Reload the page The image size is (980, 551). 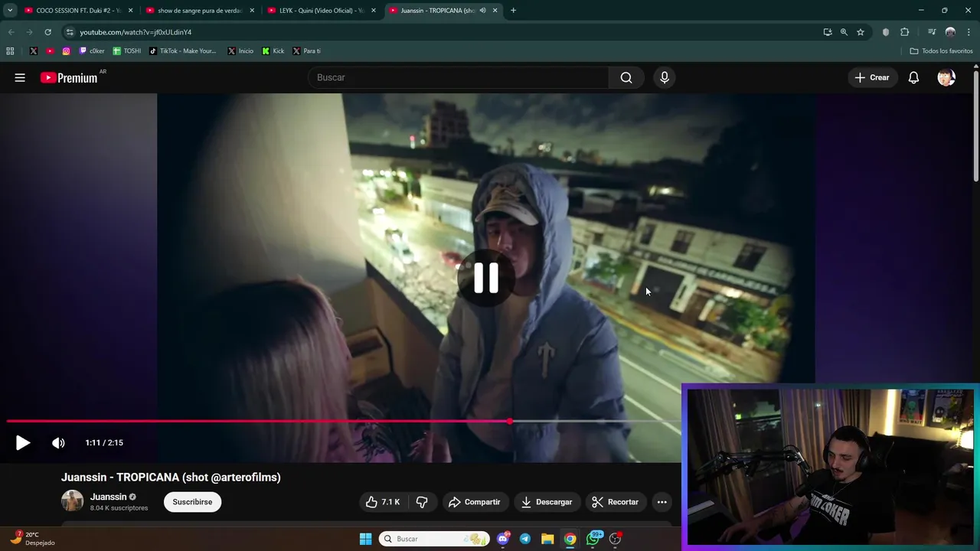point(47,32)
